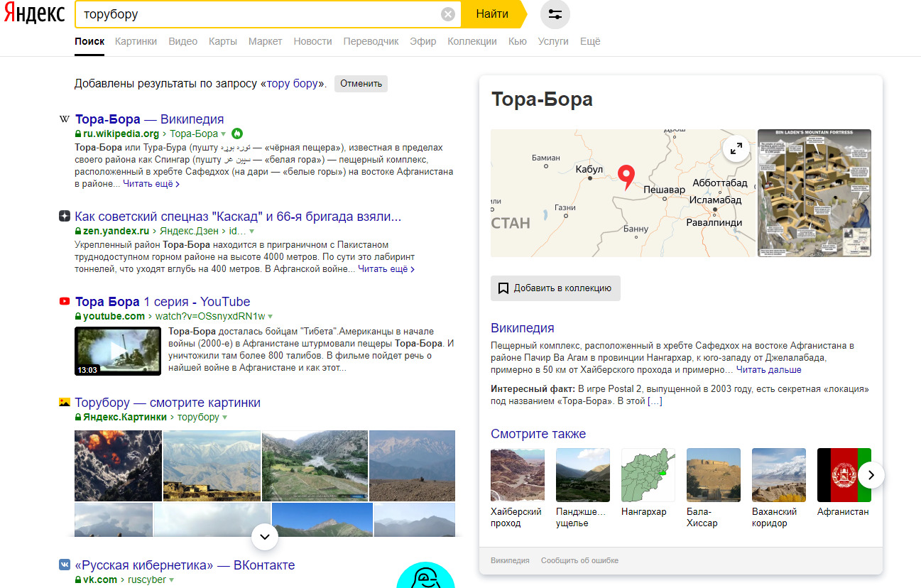Open dropdown arrow beside youtube.com watch URL
Screen dimensions: 921x588
tap(271, 316)
